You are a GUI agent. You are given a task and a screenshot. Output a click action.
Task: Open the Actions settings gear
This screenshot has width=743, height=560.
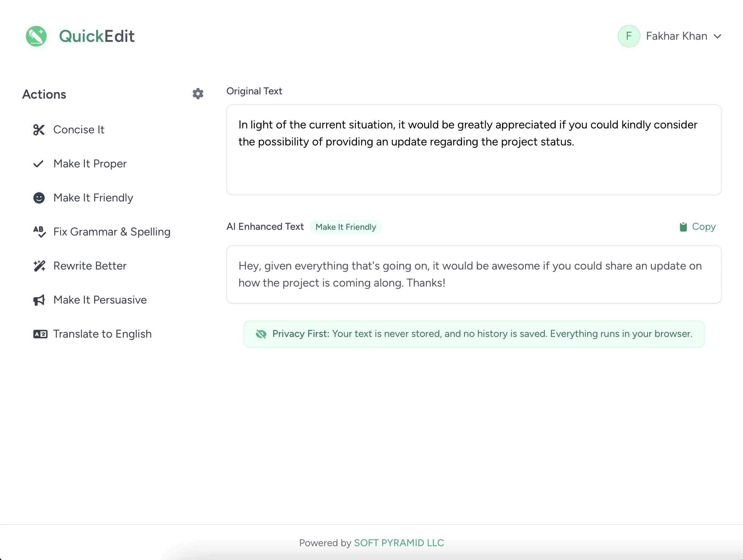coord(198,94)
